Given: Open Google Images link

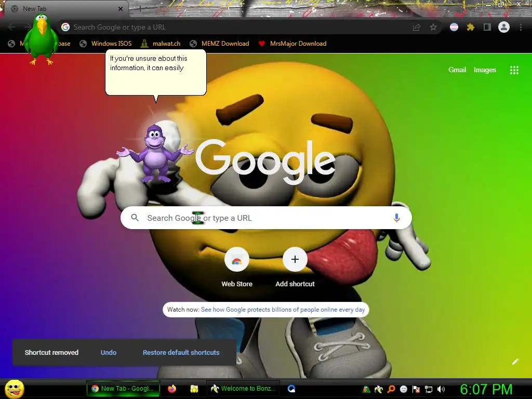Looking at the screenshot, I should (x=485, y=70).
